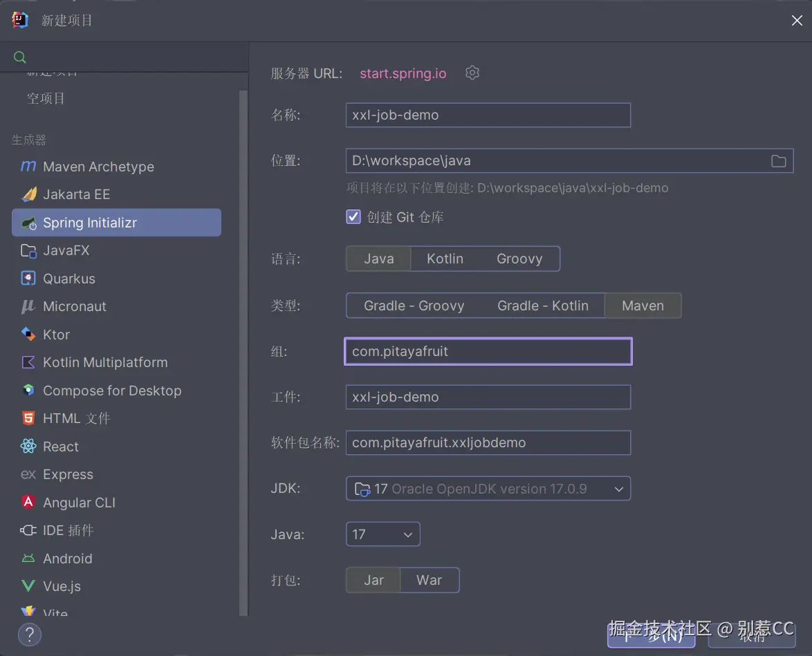Select Jar packaging
Screen dimensions: 812x656
[x=373, y=580]
